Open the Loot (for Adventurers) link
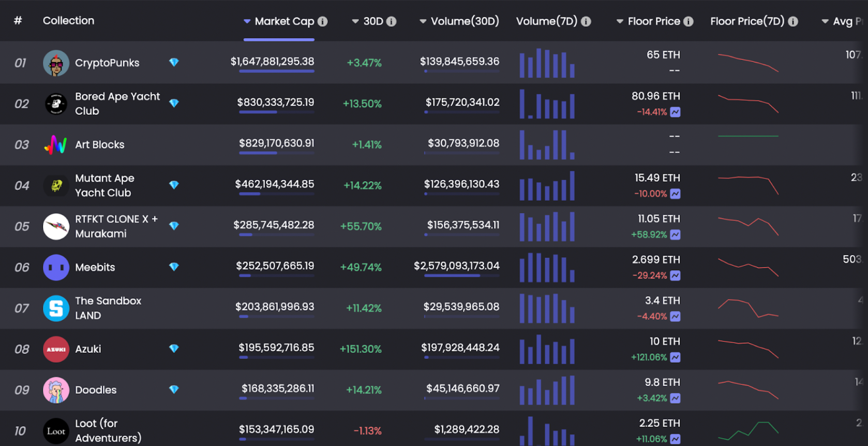This screenshot has width=868, height=446. pyautogui.click(x=108, y=430)
